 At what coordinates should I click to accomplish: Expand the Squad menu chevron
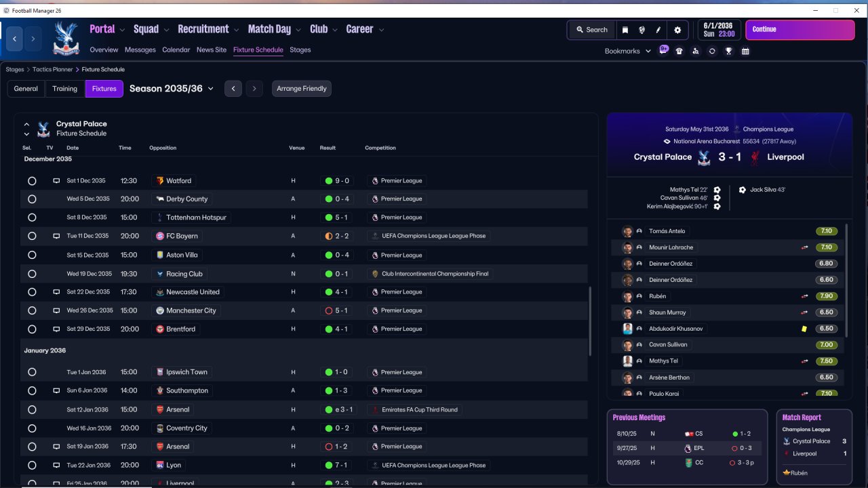166,30
